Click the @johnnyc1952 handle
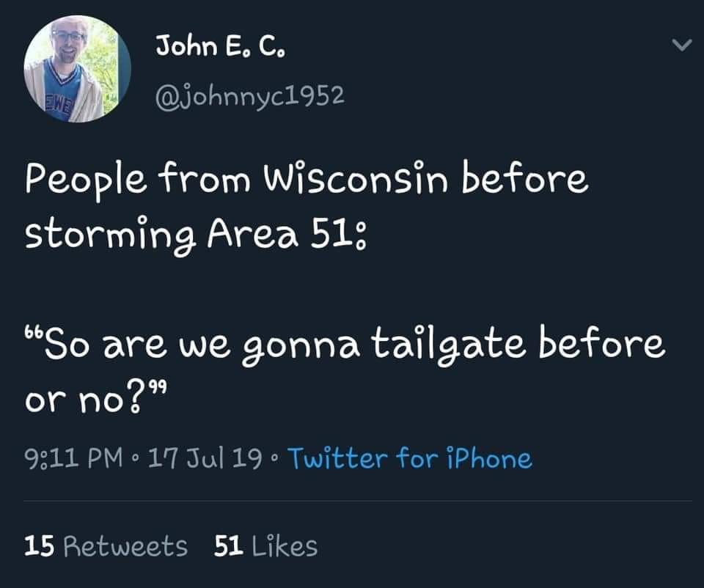Viewport: 704px width, 588px height. tap(250, 95)
